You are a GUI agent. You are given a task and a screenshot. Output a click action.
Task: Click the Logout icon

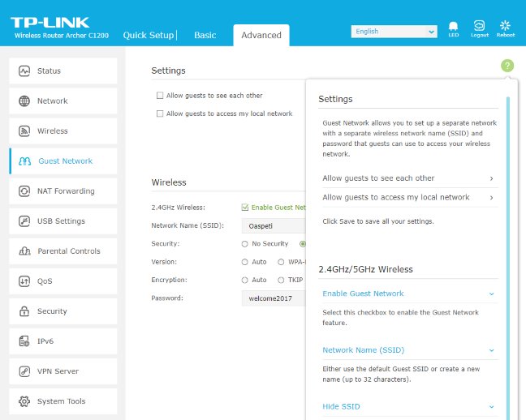(480, 29)
